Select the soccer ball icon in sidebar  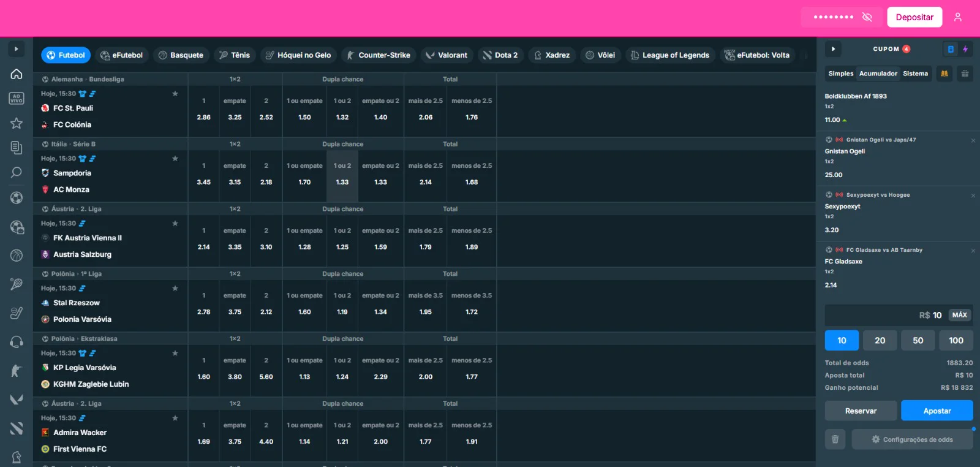point(17,197)
